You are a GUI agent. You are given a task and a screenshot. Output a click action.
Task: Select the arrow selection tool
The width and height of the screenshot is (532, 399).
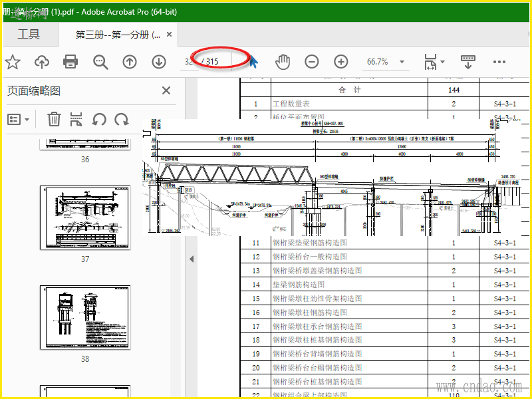coord(254,62)
